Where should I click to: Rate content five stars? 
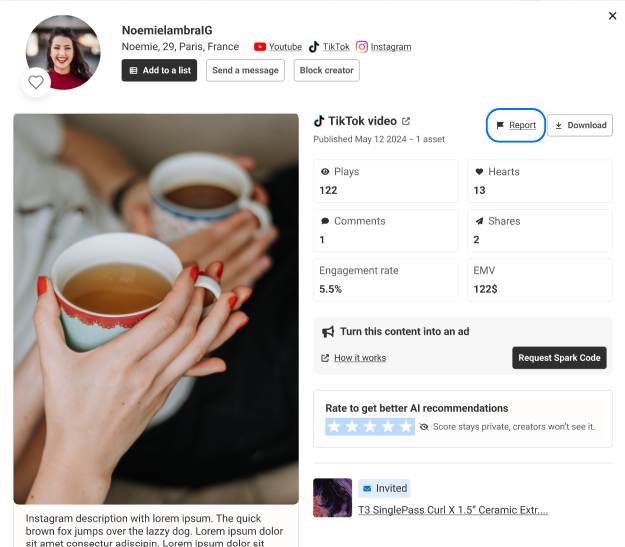405,427
